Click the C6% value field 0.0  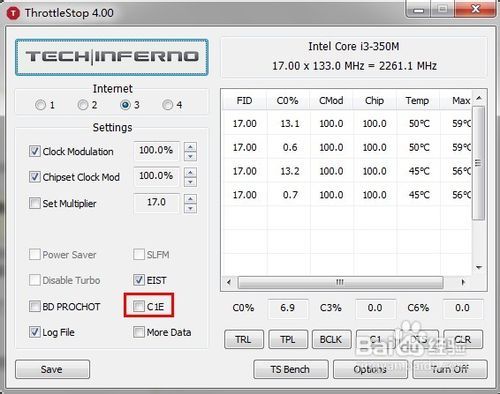point(463,308)
